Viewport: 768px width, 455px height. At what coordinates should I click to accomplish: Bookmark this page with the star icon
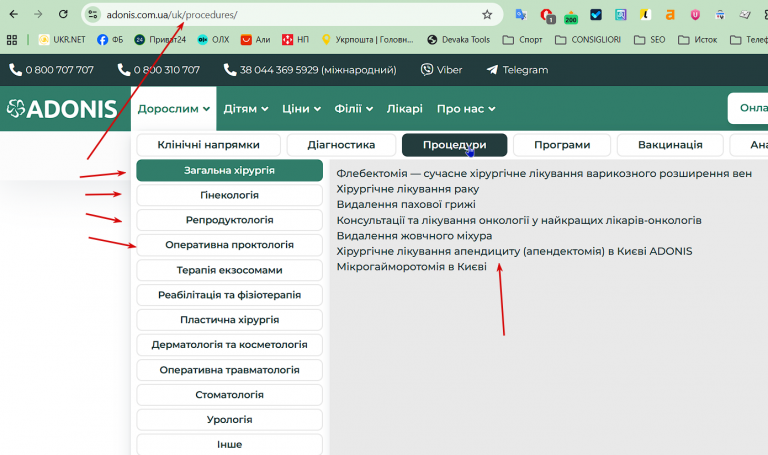click(x=487, y=15)
